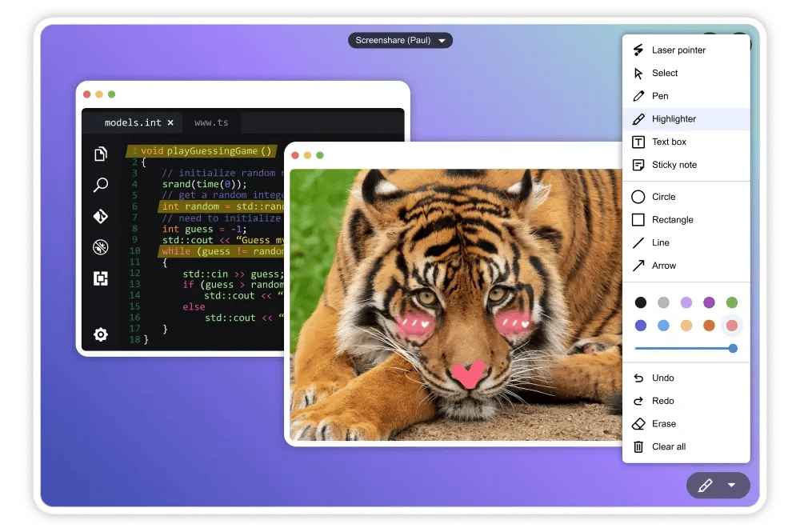Select the Laser pointer tool
This screenshot has height=532, width=800.
point(678,50)
